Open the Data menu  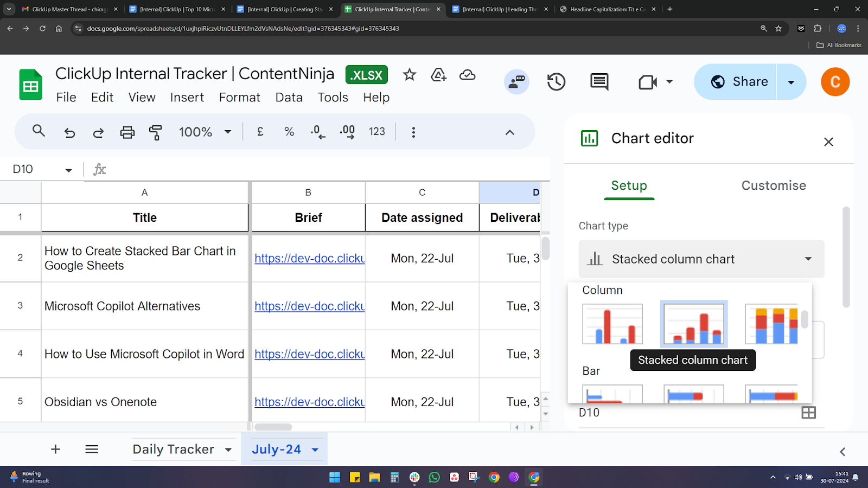click(289, 98)
